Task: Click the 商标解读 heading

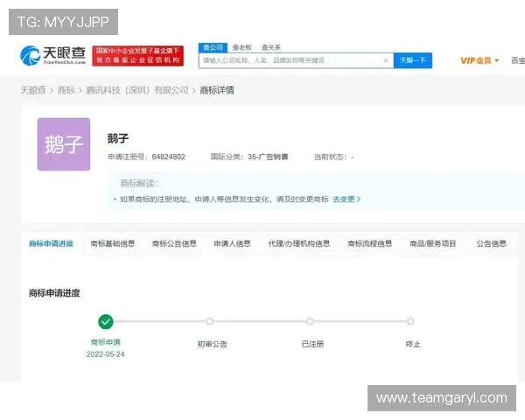Action: point(138,184)
